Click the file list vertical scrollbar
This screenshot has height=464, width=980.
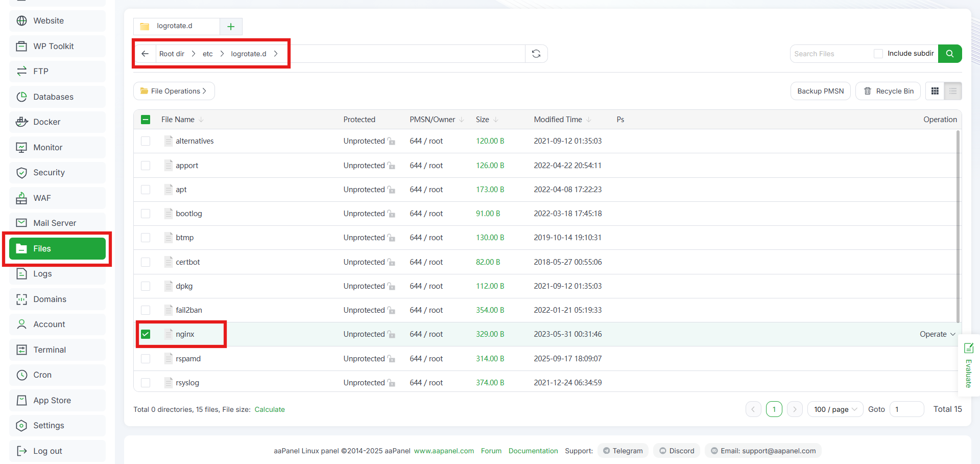pyautogui.click(x=958, y=226)
